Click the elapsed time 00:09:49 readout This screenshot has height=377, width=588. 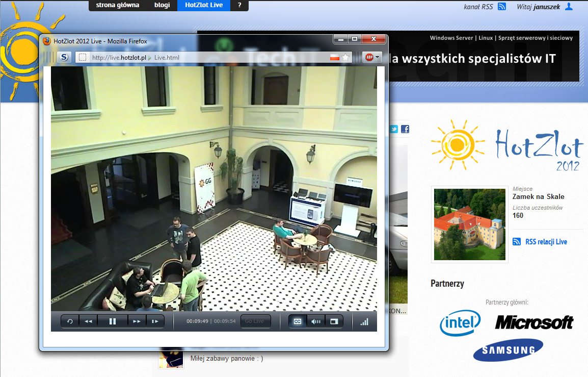(x=197, y=321)
